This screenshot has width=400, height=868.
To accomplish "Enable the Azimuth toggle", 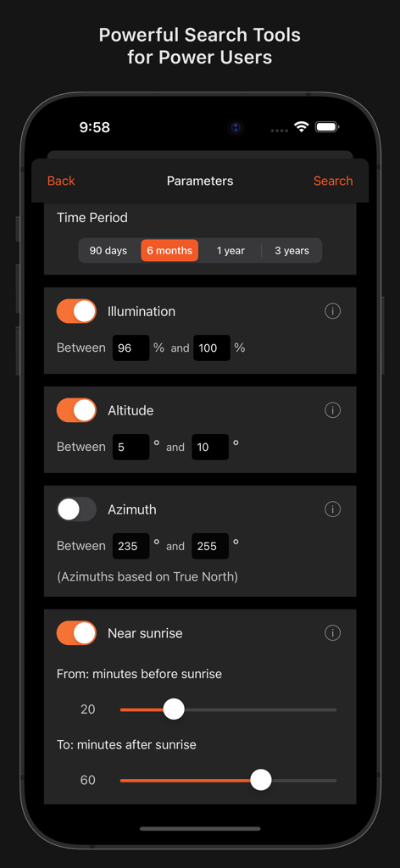I will click(x=76, y=509).
